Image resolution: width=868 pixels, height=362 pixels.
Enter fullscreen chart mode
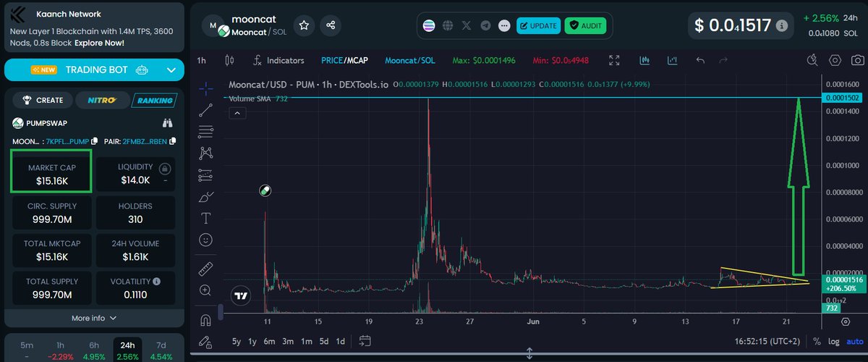[x=614, y=61]
